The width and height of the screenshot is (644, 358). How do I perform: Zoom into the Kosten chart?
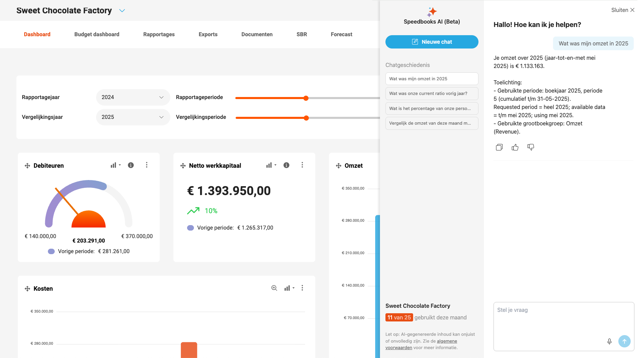(x=274, y=288)
